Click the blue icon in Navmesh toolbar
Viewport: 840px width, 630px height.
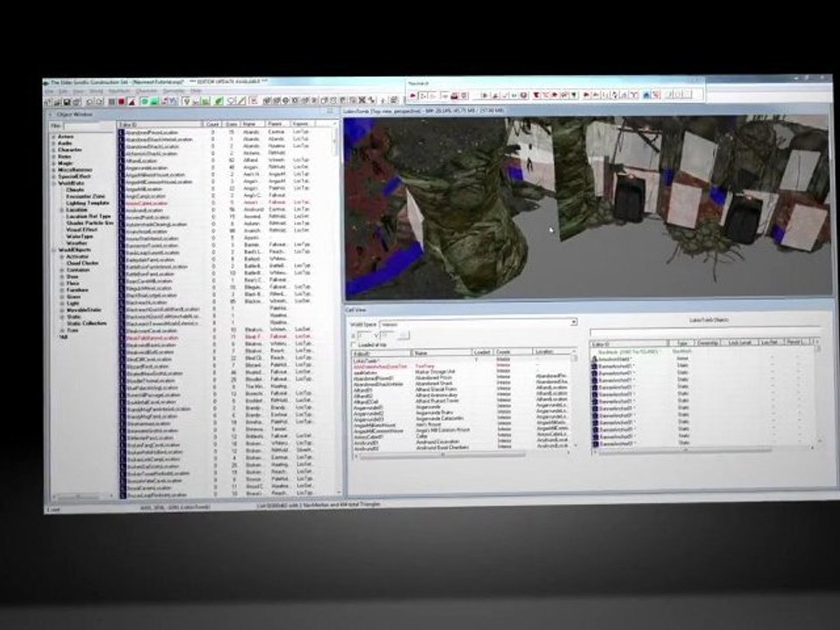647,94
